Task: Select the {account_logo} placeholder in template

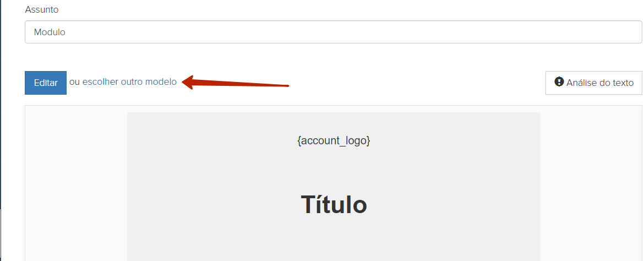Action: pos(334,140)
